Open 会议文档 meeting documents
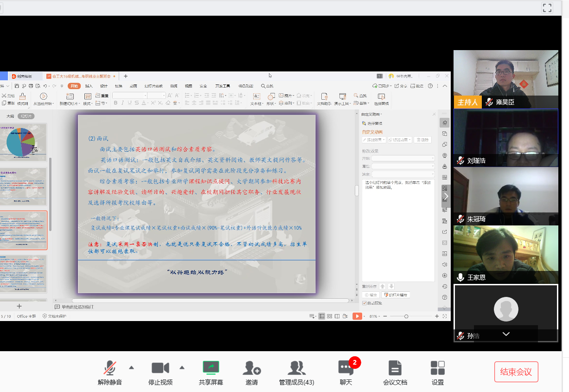The image size is (569, 392). [x=395, y=373]
